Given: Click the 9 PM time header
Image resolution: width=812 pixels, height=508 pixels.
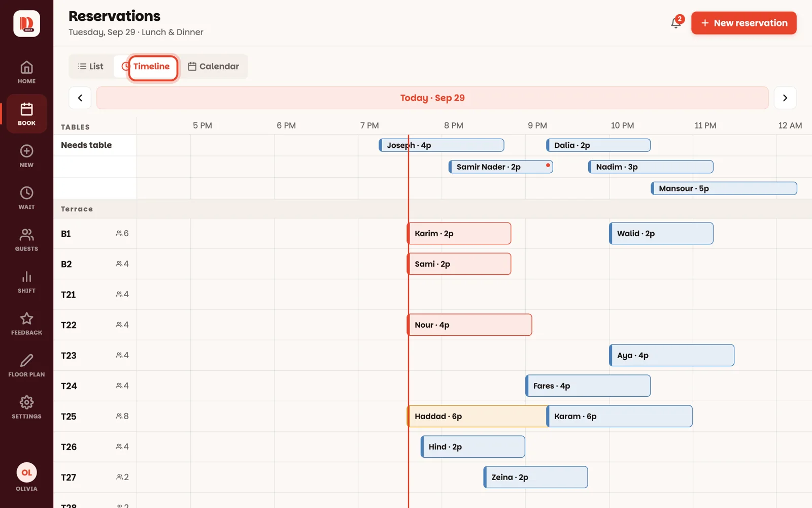Looking at the screenshot, I should (x=537, y=125).
